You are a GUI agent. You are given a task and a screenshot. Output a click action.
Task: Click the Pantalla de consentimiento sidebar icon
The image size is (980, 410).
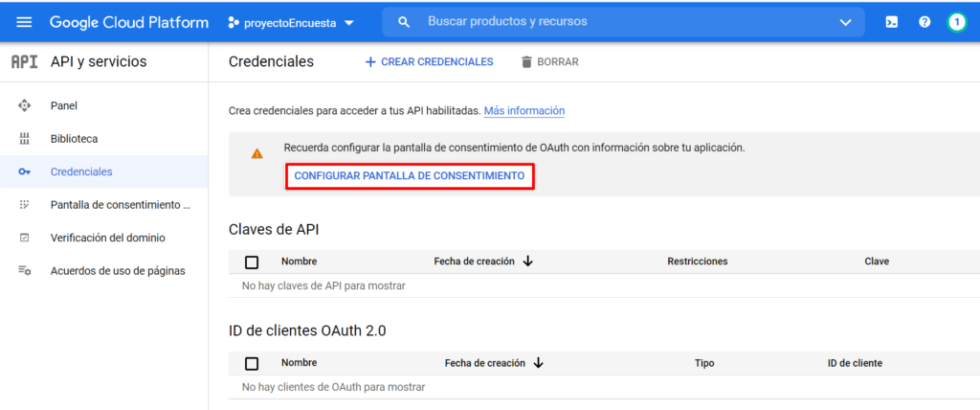[x=24, y=205]
